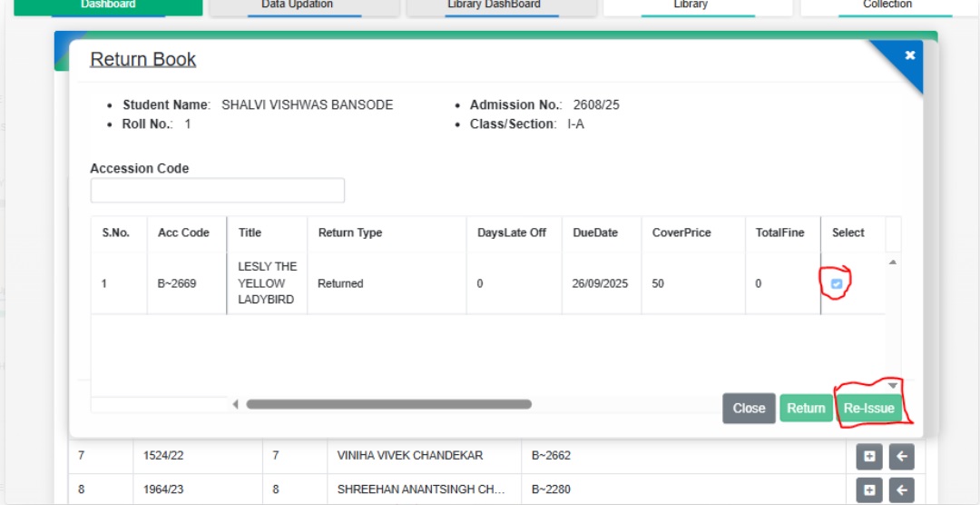Click the Return Type cell showing Returned

340,284
